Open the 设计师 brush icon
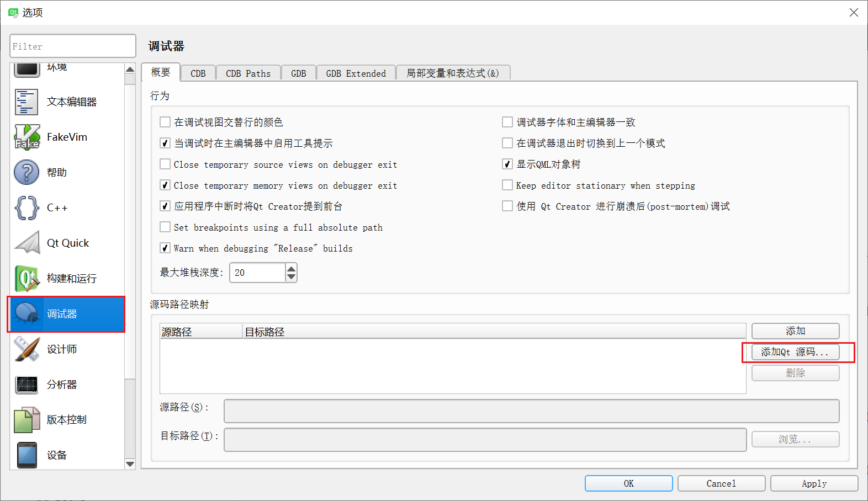The image size is (868, 501). (27, 349)
